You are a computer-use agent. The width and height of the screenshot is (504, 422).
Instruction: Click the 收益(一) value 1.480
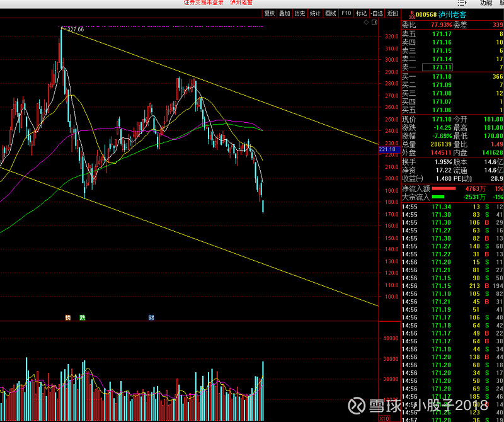click(444, 179)
